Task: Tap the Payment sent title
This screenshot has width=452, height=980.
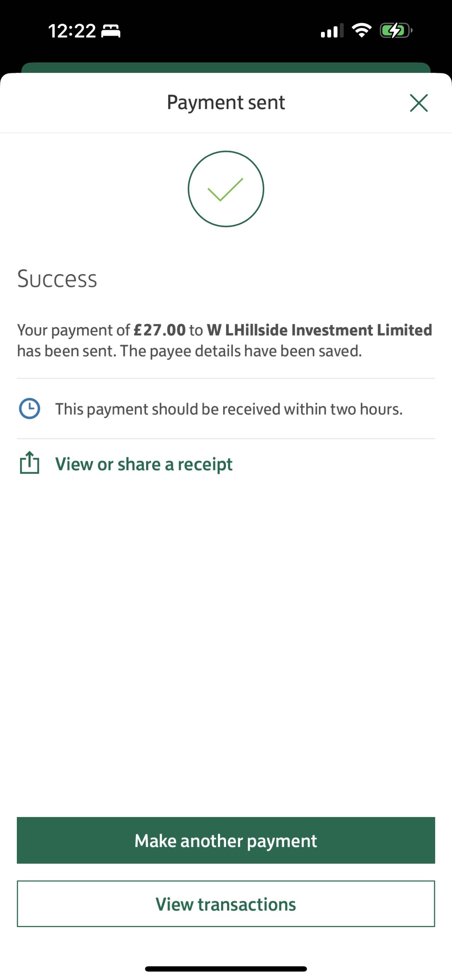Action: point(226,102)
